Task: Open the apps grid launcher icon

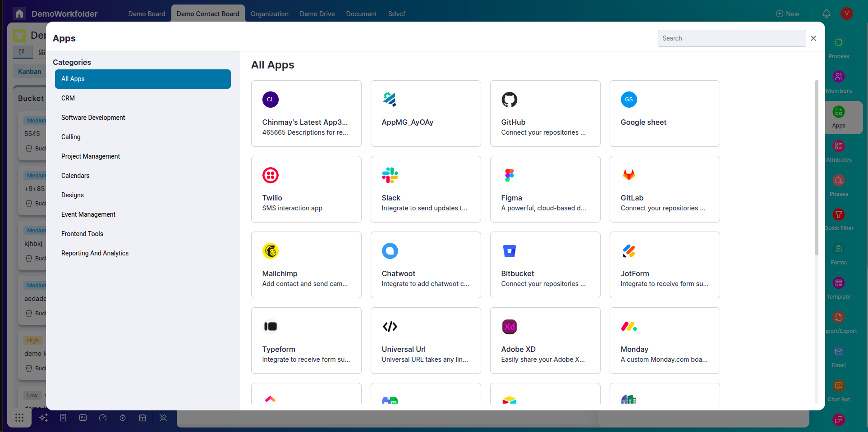Action: point(19,418)
